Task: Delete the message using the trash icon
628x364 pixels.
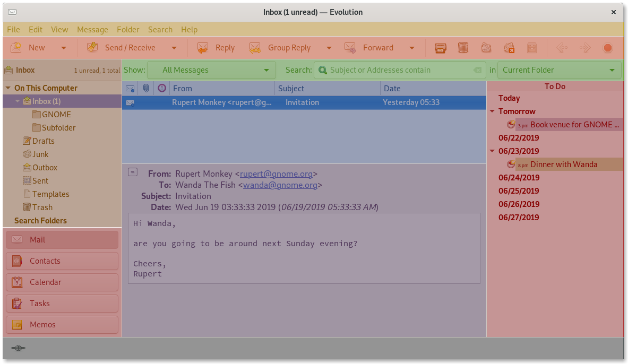Action: click(x=463, y=47)
